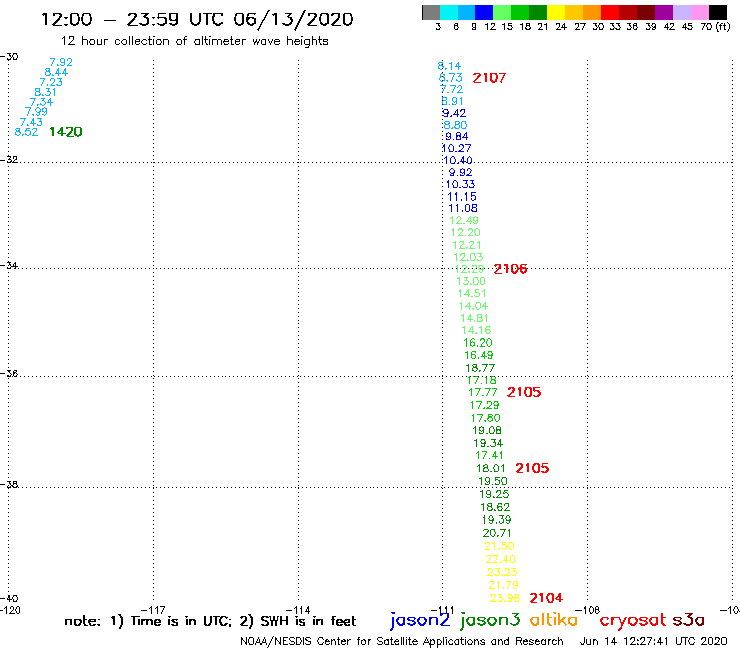Click the red pass time 2104

[546, 598]
